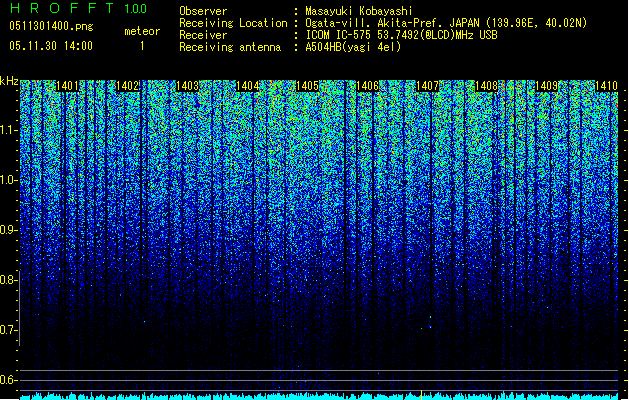Click the 1.1 kHz axis tick

point(9,131)
